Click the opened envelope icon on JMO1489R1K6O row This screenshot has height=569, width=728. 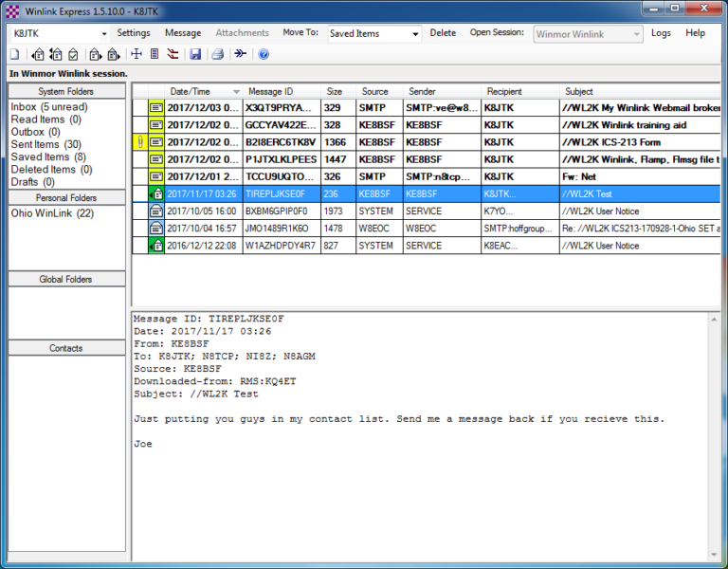pyautogui.click(x=156, y=228)
